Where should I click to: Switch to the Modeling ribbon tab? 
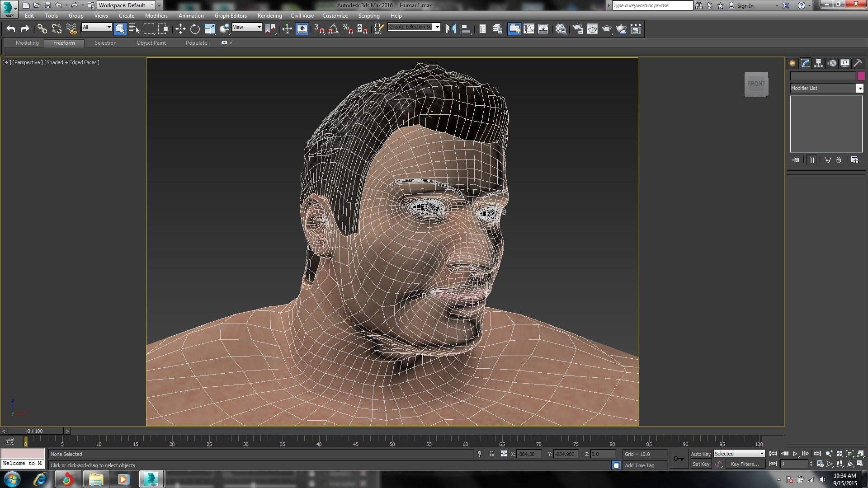(27, 43)
